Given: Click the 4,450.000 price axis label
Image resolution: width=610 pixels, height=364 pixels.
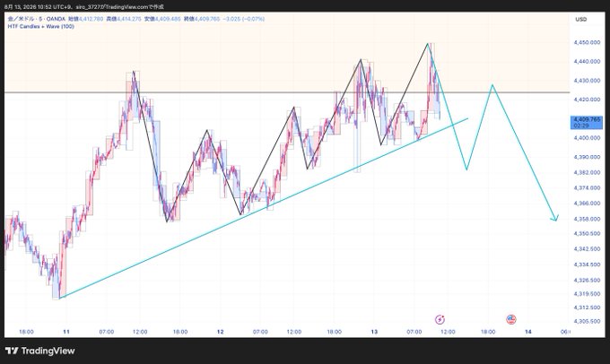Looking at the screenshot, I should point(587,42).
